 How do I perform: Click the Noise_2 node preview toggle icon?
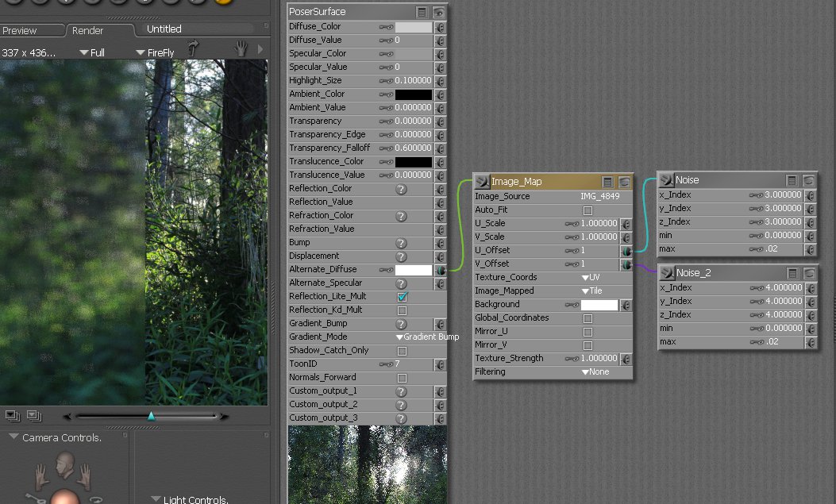[808, 272]
